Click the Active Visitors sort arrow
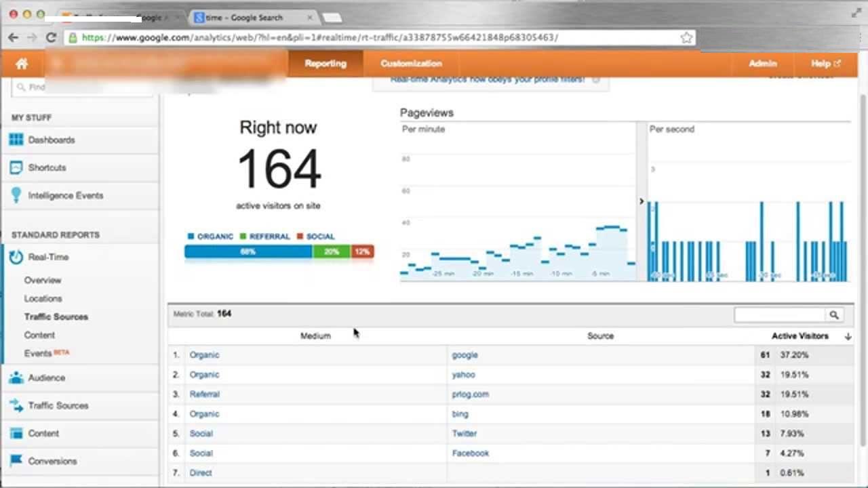This screenshot has height=488, width=868. [x=848, y=336]
